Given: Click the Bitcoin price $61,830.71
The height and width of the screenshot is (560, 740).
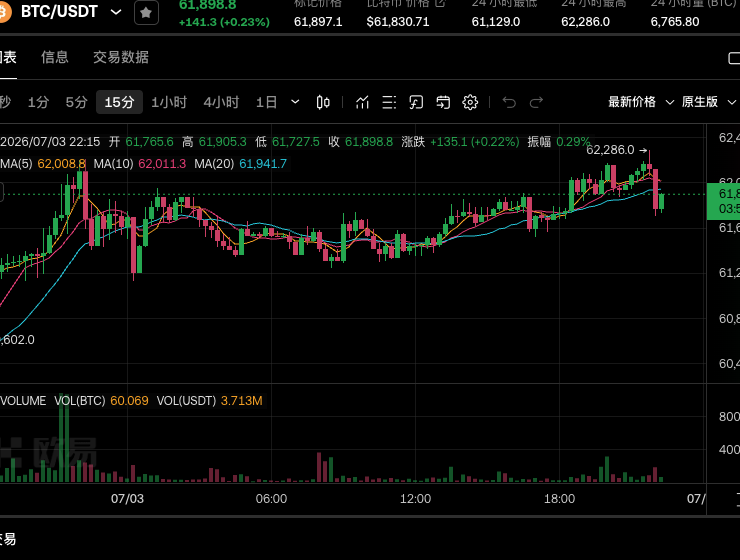Looking at the screenshot, I should click(398, 22).
